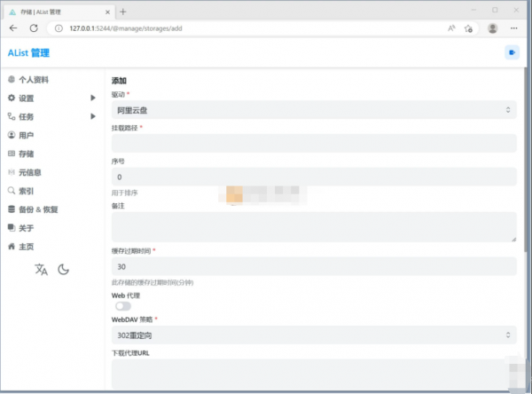Toggle dark mode moon icon
Screen dimensions: 532x394
coord(63,270)
